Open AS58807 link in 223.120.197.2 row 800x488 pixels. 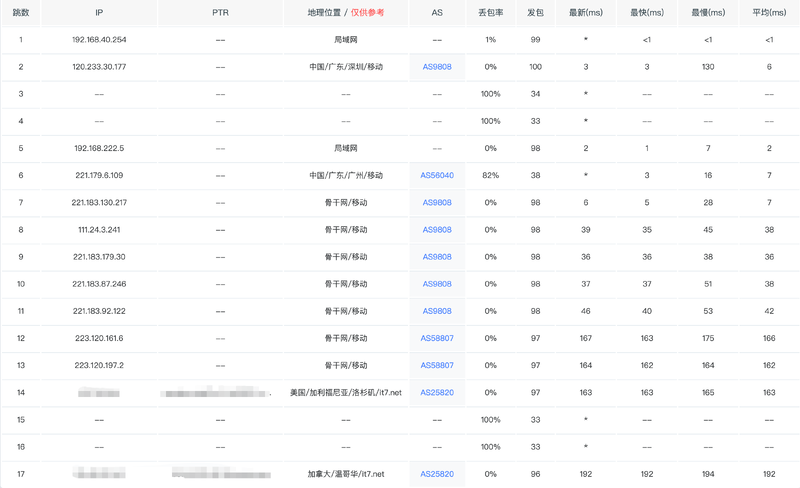[437, 365]
